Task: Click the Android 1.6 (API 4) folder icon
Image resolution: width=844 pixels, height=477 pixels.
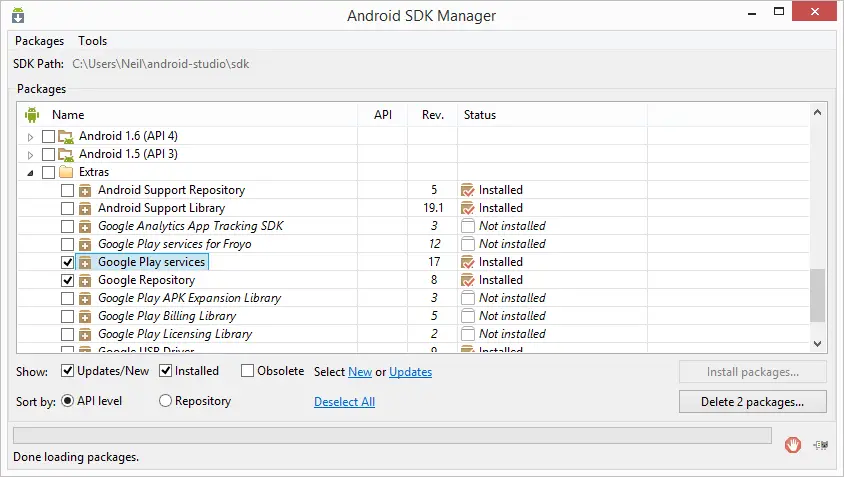Action: 66,137
